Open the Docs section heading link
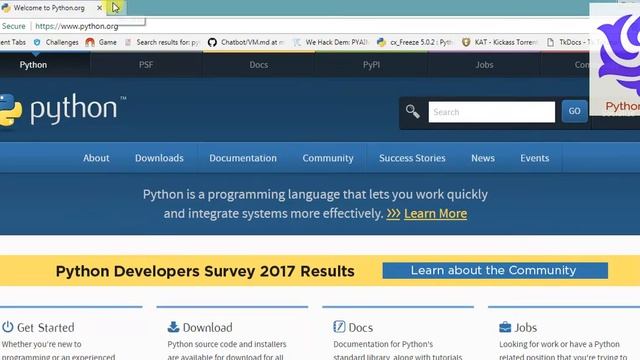 tap(361, 327)
